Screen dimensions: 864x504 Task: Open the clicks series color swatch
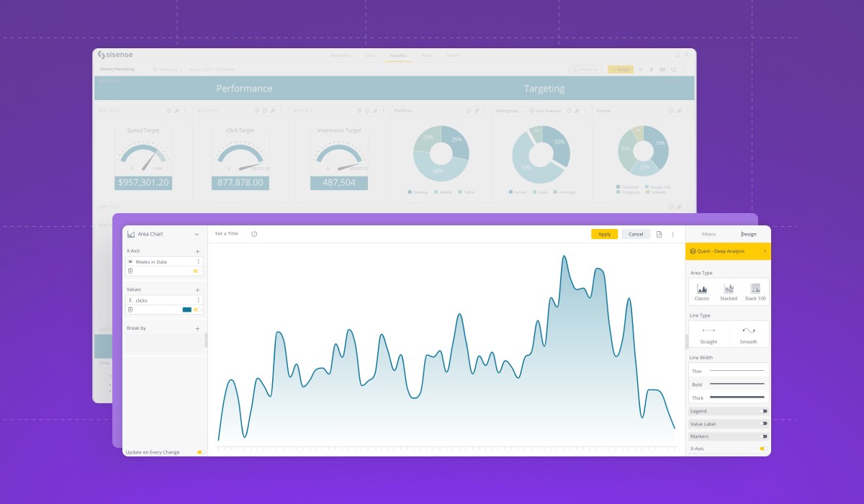tap(187, 310)
